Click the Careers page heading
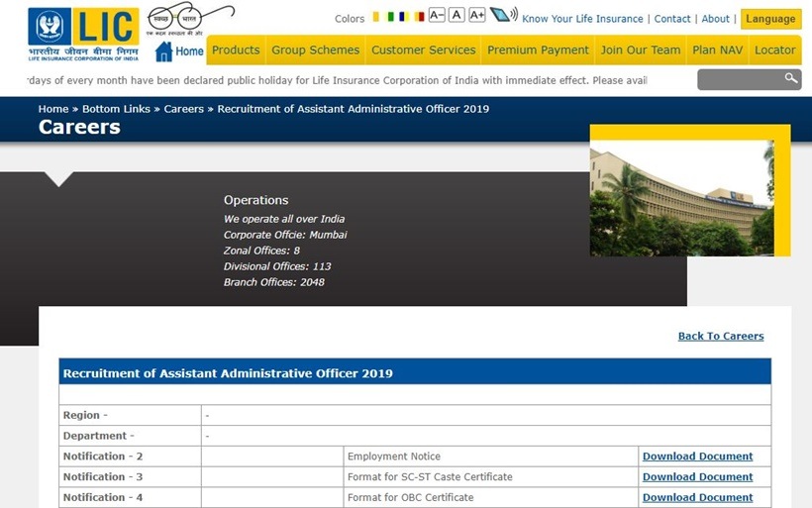Viewport: 812px width, 508px height. pos(79,128)
